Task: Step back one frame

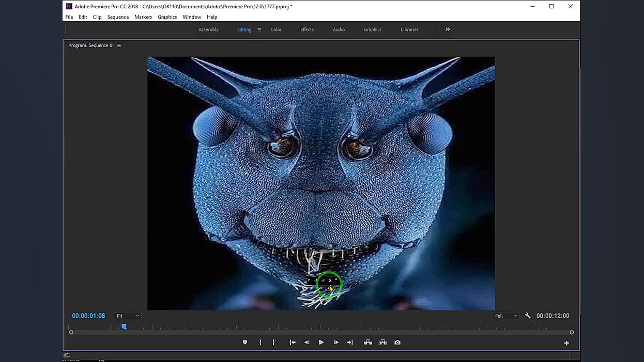Action: (x=307, y=342)
